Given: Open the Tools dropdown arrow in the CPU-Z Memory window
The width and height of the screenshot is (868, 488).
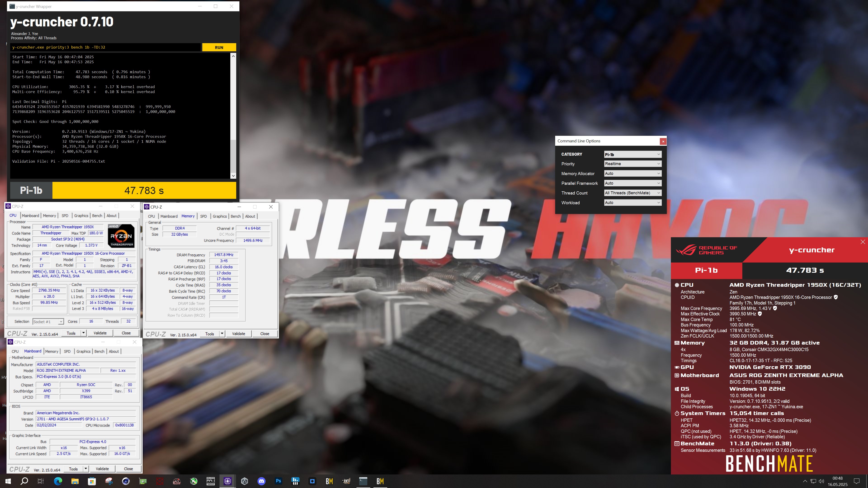Looking at the screenshot, I should point(222,334).
